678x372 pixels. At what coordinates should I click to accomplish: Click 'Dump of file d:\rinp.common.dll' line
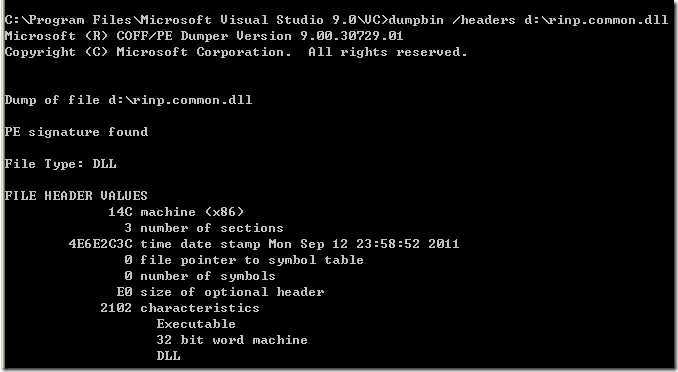coord(128,100)
